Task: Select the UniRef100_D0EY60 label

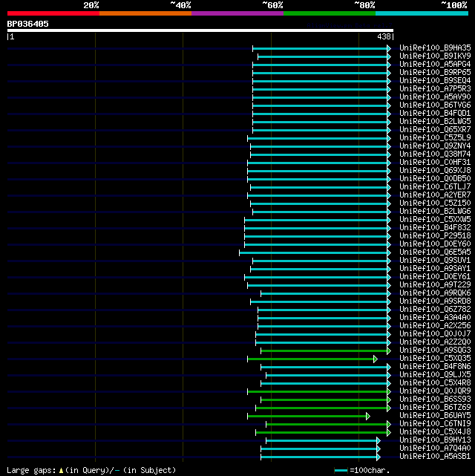Action: pos(435,244)
